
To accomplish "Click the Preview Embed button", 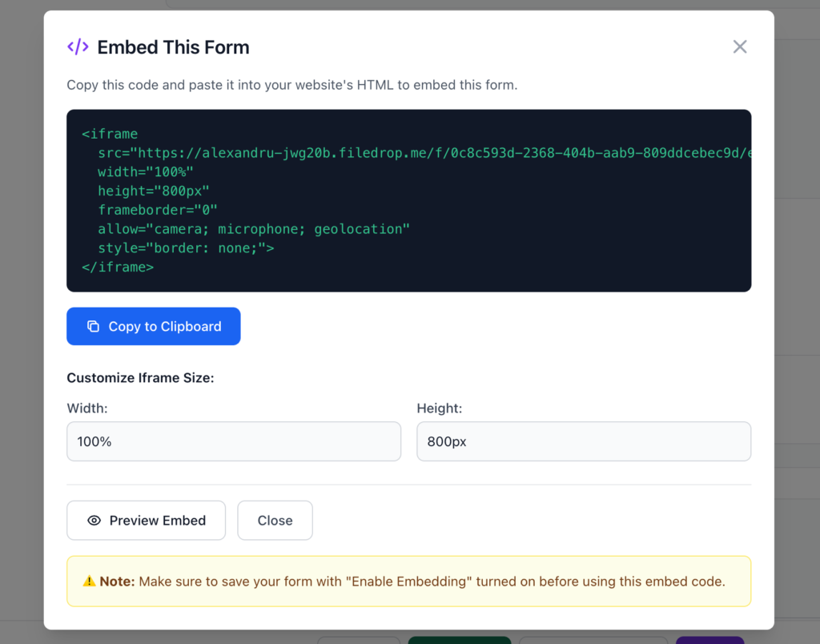I will 146,520.
